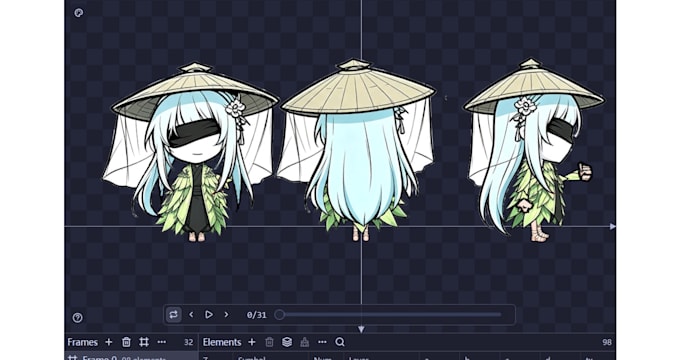Screen dimensions: 680x360
Task: Play the animation
Action: coord(209,314)
